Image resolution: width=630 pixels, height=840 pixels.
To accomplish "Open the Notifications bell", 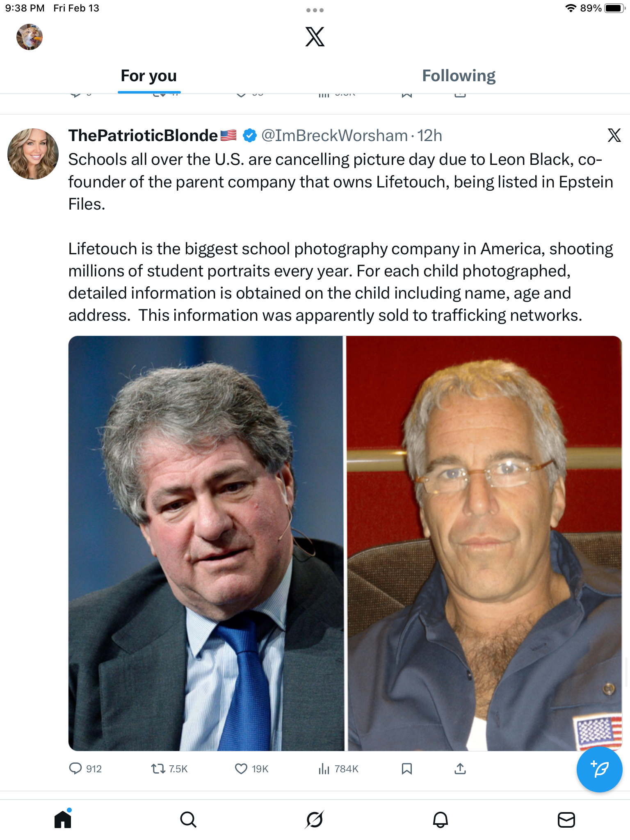I will click(x=441, y=819).
